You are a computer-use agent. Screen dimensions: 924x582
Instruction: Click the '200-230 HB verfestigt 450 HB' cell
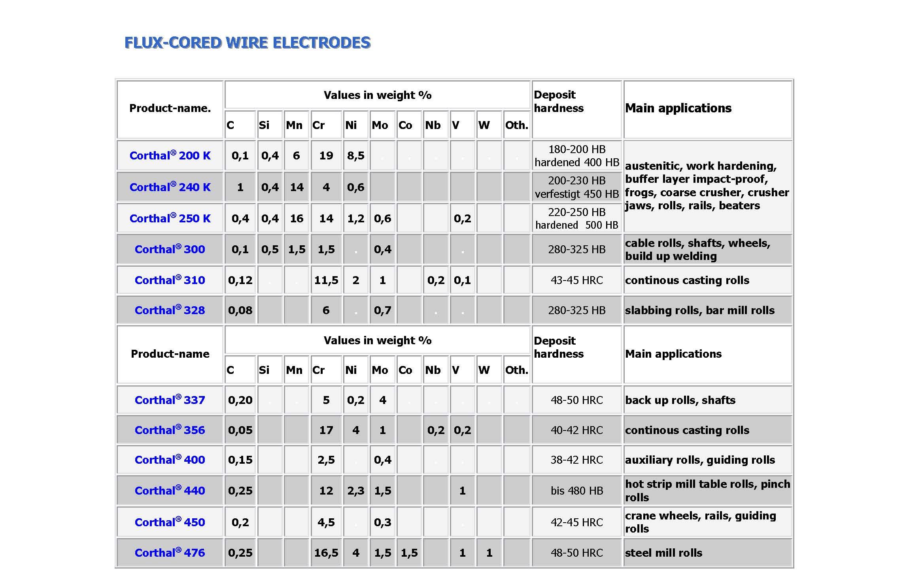coord(577,187)
